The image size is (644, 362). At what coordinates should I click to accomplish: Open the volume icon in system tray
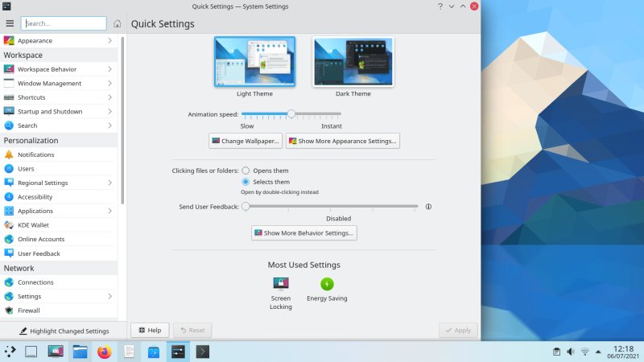coord(571,352)
